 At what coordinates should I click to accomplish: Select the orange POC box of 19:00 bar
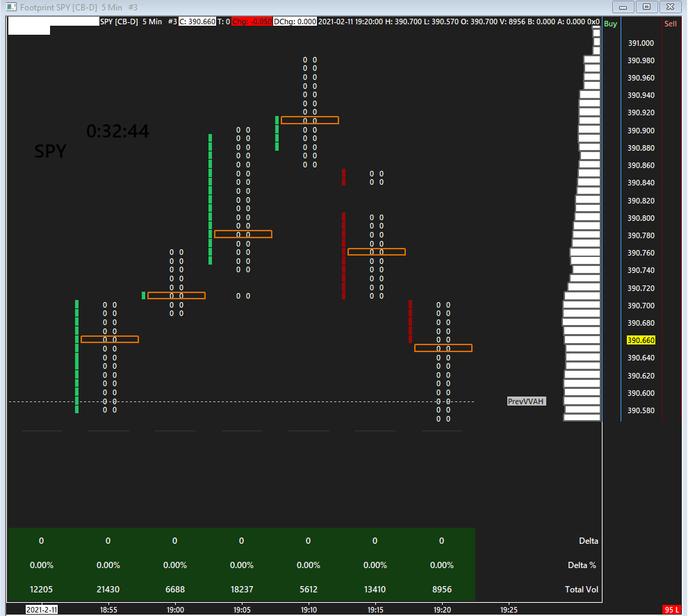coord(177,296)
